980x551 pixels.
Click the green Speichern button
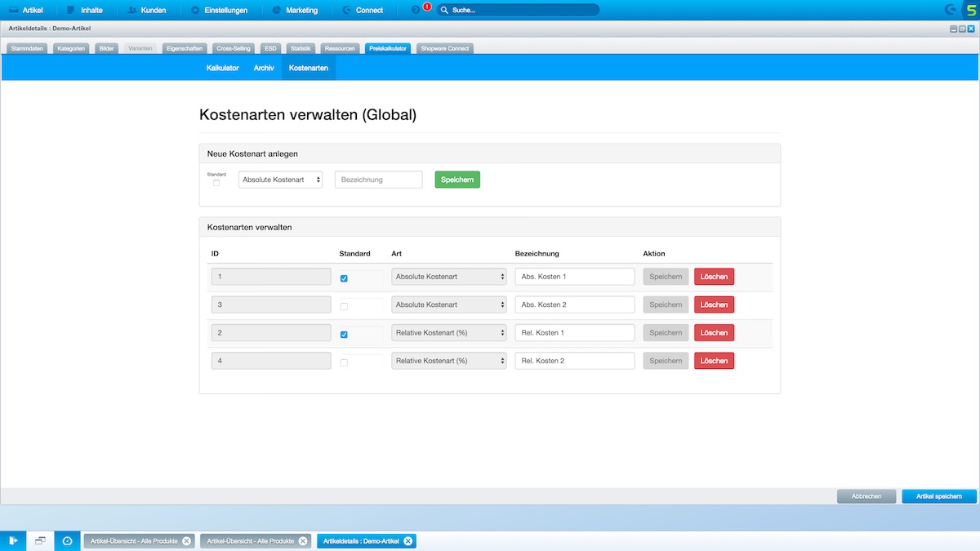pyautogui.click(x=457, y=180)
